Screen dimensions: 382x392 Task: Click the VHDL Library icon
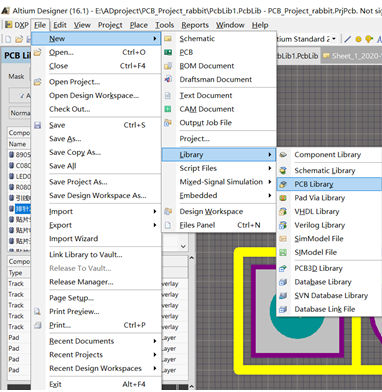(283, 212)
